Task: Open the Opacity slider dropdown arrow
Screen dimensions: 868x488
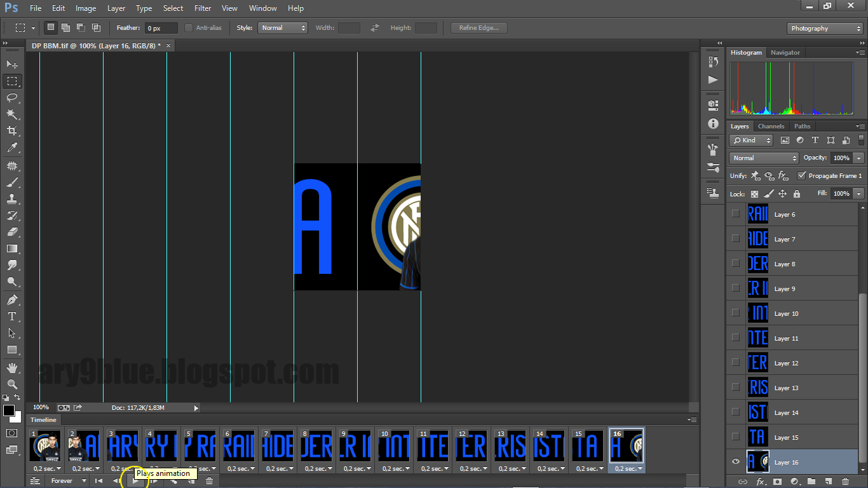Action: pyautogui.click(x=859, y=158)
